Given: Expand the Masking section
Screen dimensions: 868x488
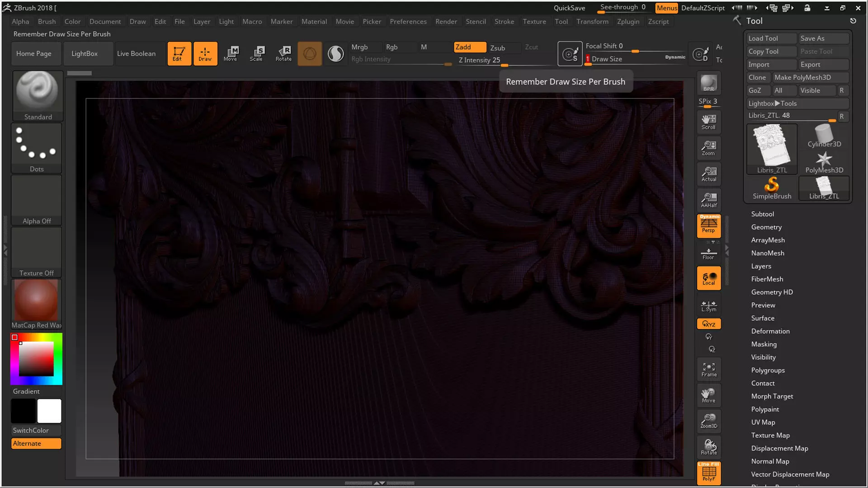Looking at the screenshot, I should [764, 344].
